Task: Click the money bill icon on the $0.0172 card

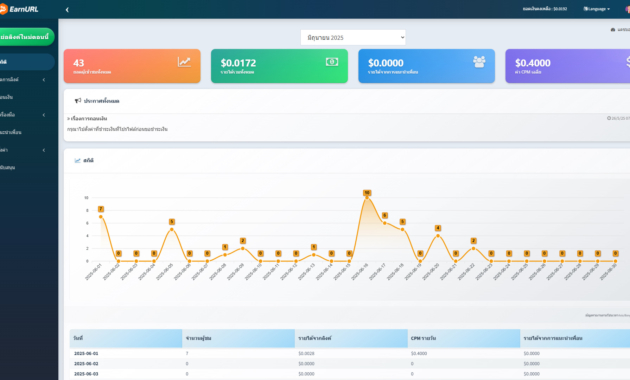Action: (x=332, y=62)
